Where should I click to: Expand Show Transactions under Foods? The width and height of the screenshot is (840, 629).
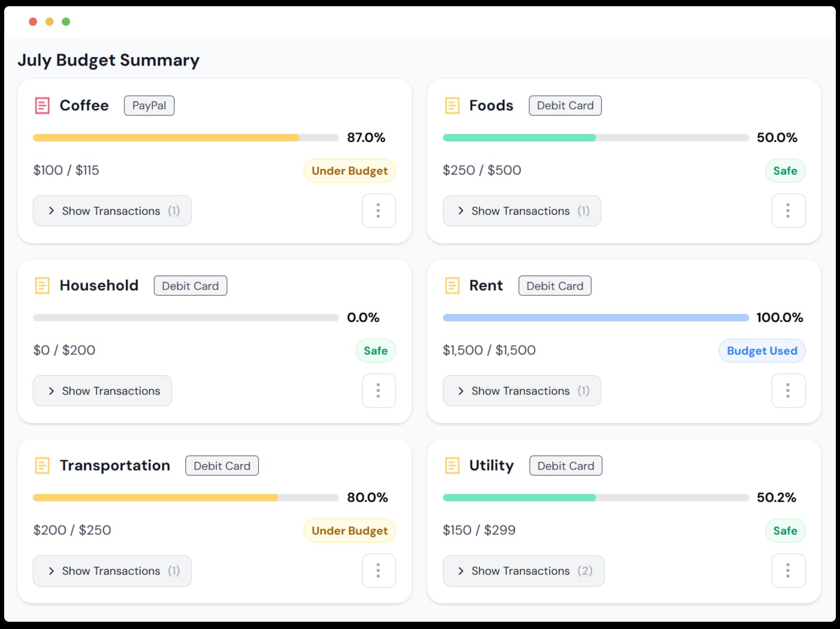pyautogui.click(x=521, y=211)
